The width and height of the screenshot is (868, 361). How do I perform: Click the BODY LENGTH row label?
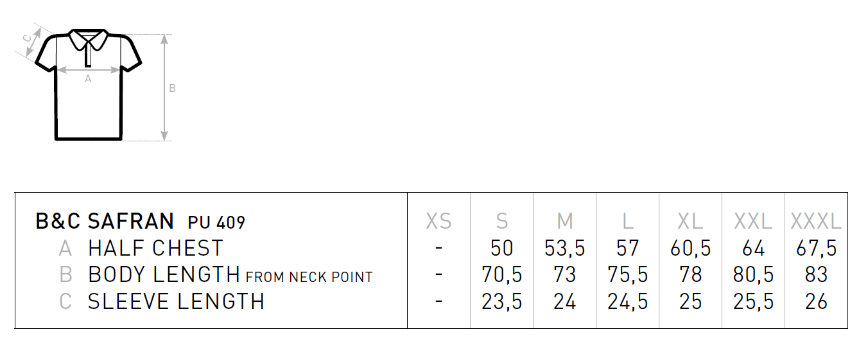164,275
